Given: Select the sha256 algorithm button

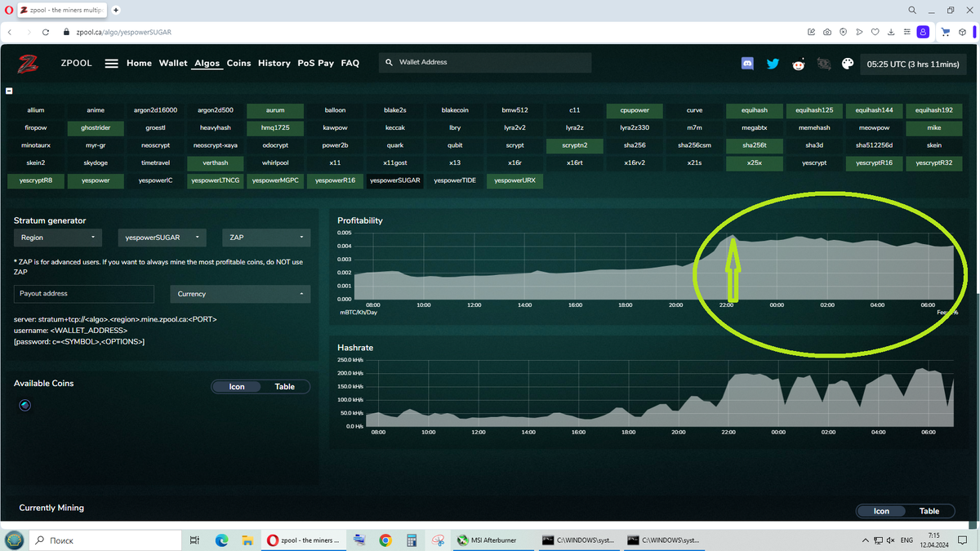Looking at the screenshot, I should [635, 145].
